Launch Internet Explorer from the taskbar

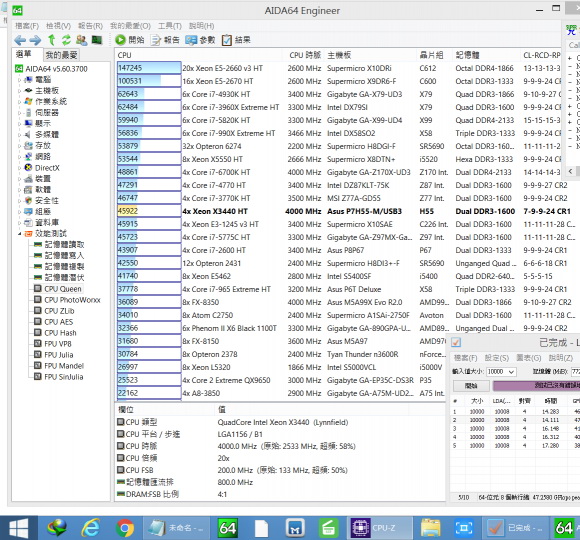[91, 528]
